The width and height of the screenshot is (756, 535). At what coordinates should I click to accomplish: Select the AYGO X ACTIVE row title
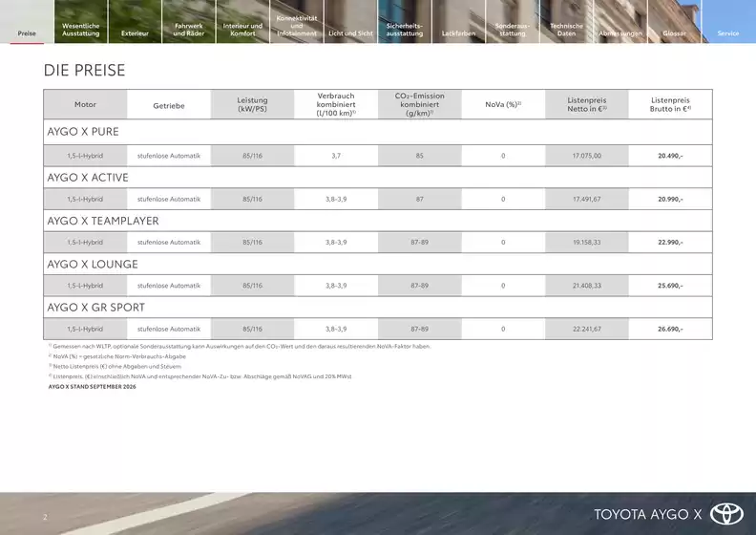[x=88, y=178]
